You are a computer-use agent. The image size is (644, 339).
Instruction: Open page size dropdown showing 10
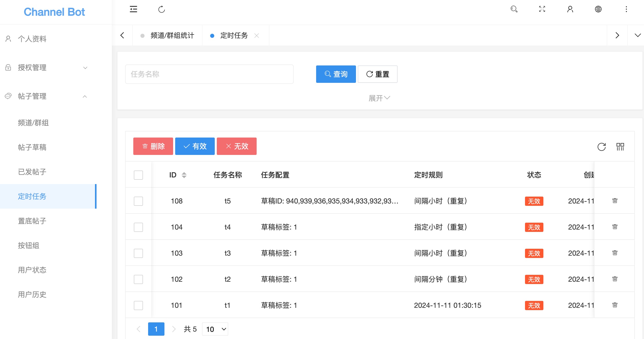pyautogui.click(x=215, y=329)
